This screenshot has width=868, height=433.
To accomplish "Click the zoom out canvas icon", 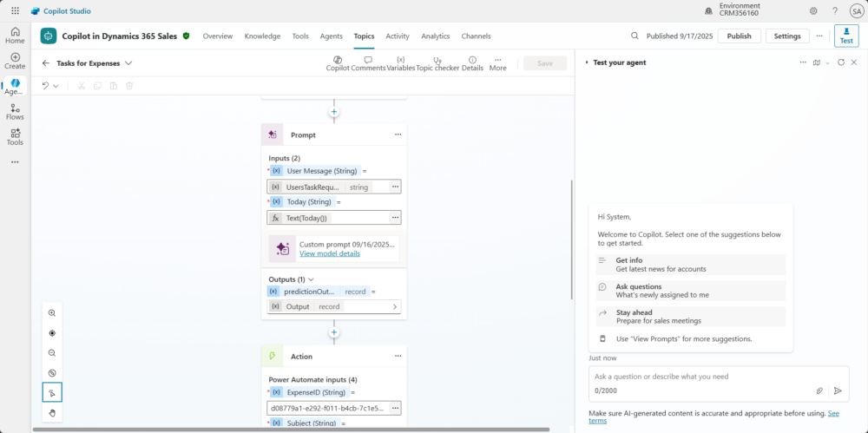I will point(52,353).
